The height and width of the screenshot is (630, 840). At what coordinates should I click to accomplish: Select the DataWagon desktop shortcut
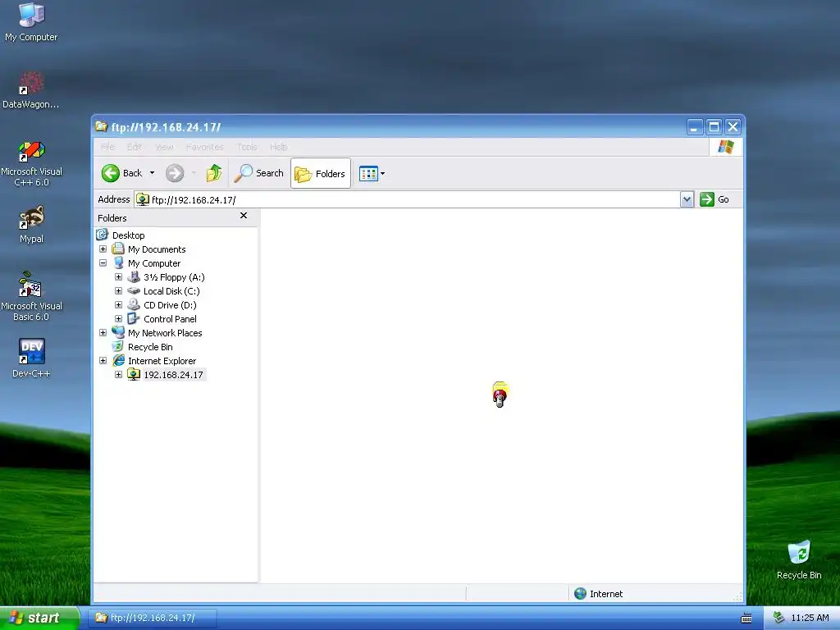[x=30, y=89]
